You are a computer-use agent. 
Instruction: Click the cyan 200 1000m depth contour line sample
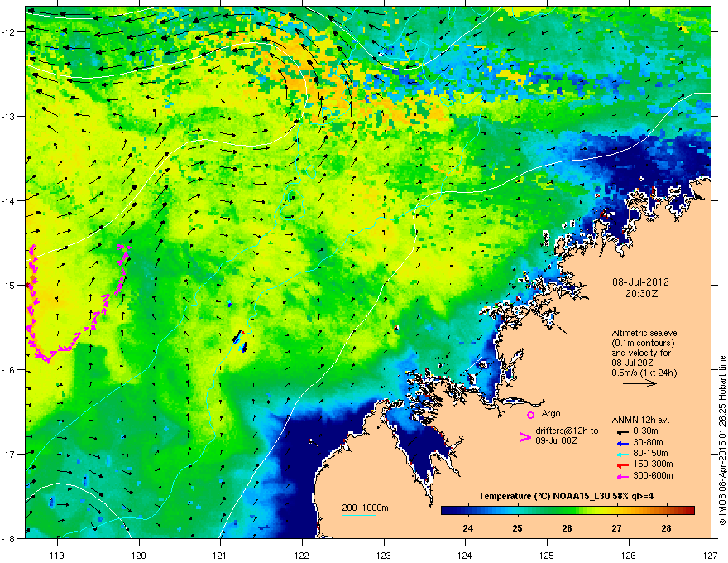point(358,515)
